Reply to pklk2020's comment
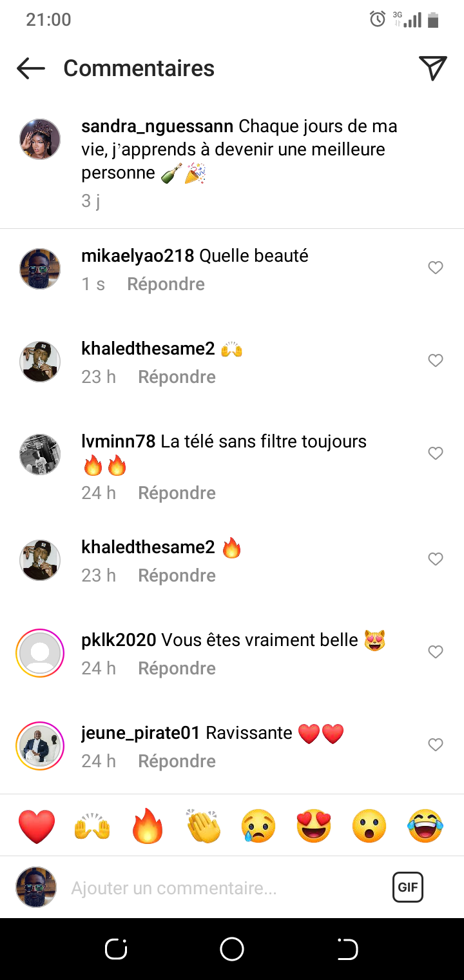This screenshot has width=464, height=980. click(177, 669)
